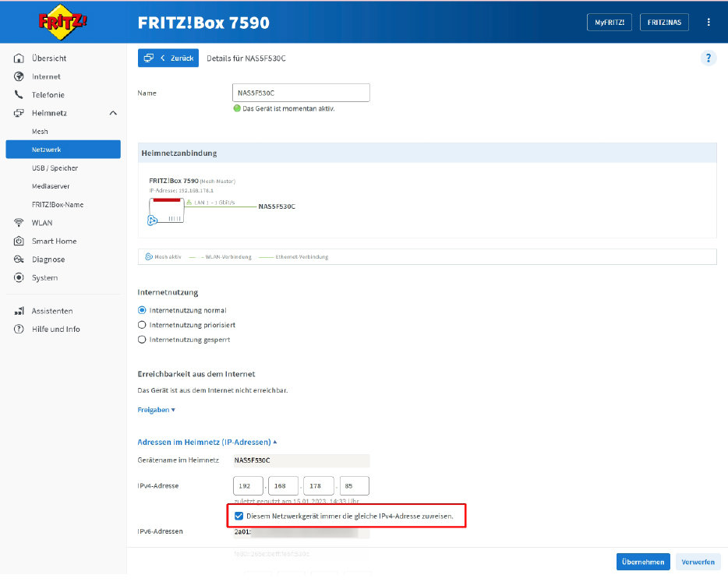Open the help question mark icon
The image size is (728, 582).
(x=708, y=58)
